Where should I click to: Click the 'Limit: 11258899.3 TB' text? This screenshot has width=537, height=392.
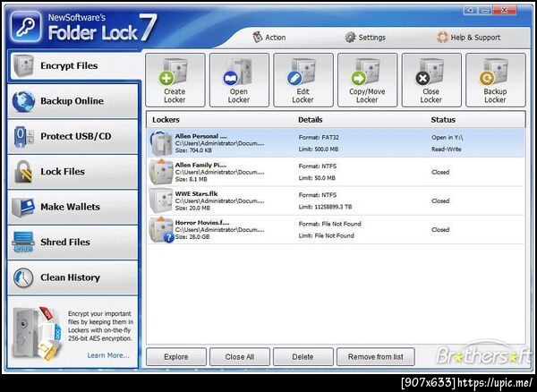(325, 207)
